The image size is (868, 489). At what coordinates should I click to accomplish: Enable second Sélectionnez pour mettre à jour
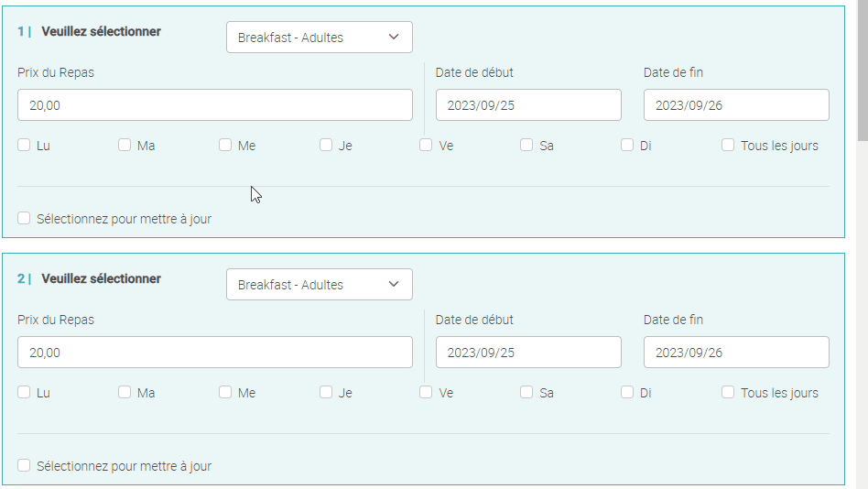[24, 466]
